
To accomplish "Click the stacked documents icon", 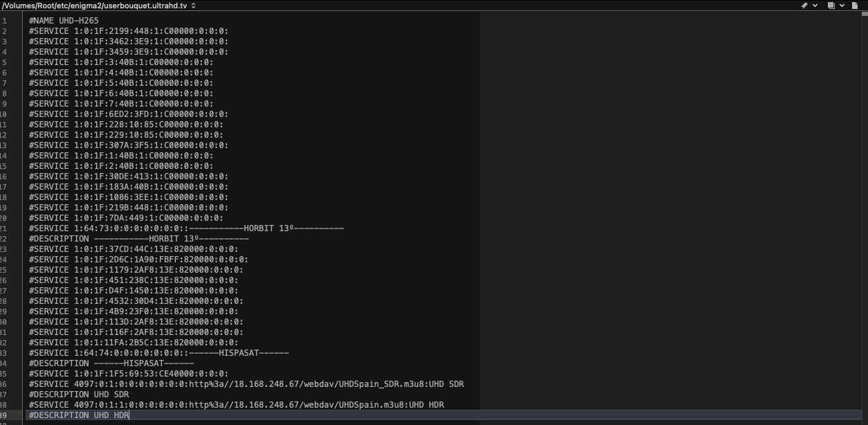I will pyautogui.click(x=831, y=6).
